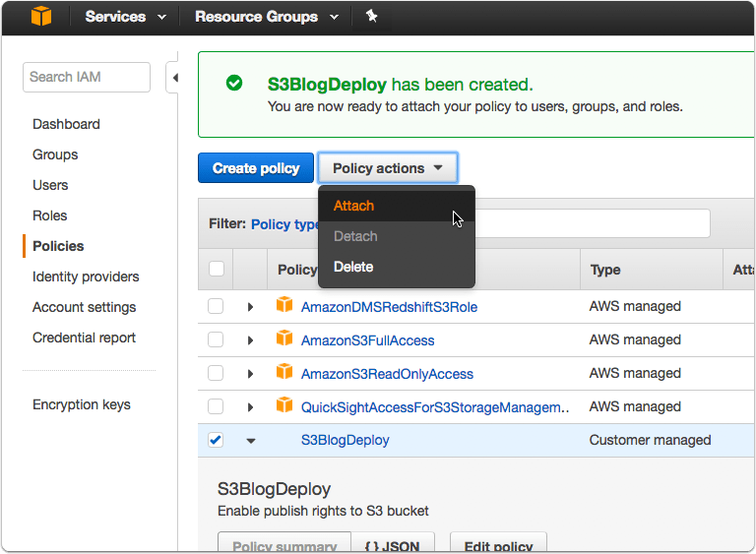Switch to the Policy summary tab
Screen dimensions: 756x554
(x=284, y=543)
